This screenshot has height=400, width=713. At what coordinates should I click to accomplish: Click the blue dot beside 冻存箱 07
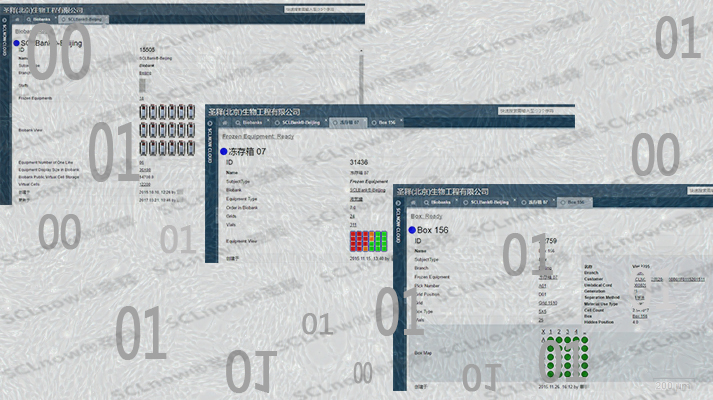(x=224, y=151)
